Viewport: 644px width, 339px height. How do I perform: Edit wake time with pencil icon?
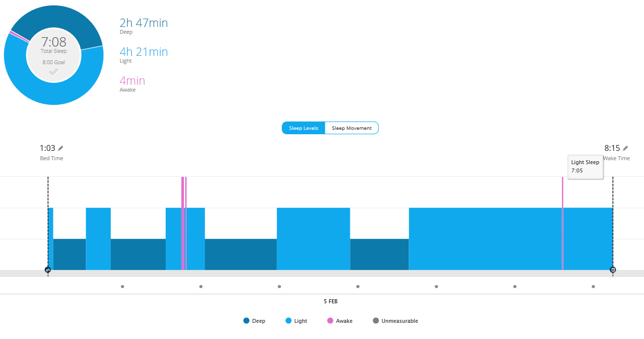pos(625,148)
